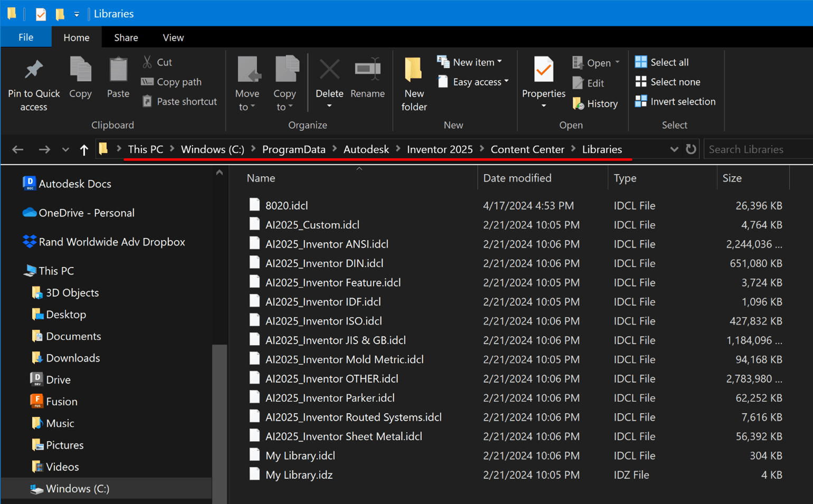Navigate to Windows (C:) in breadcrumb

[212, 149]
